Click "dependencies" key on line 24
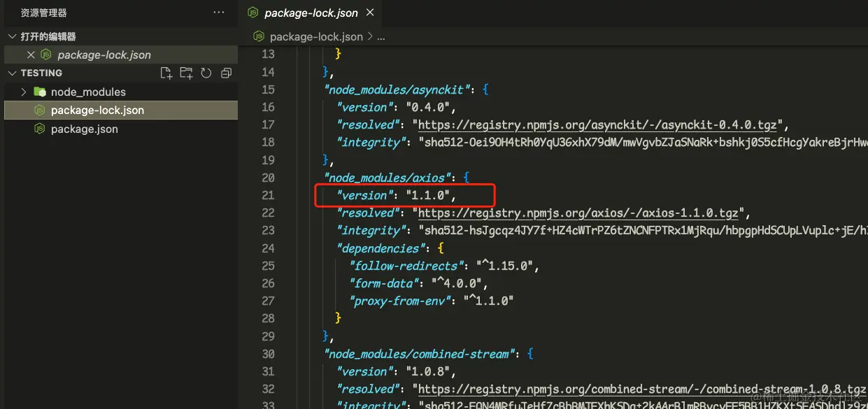 click(381, 248)
